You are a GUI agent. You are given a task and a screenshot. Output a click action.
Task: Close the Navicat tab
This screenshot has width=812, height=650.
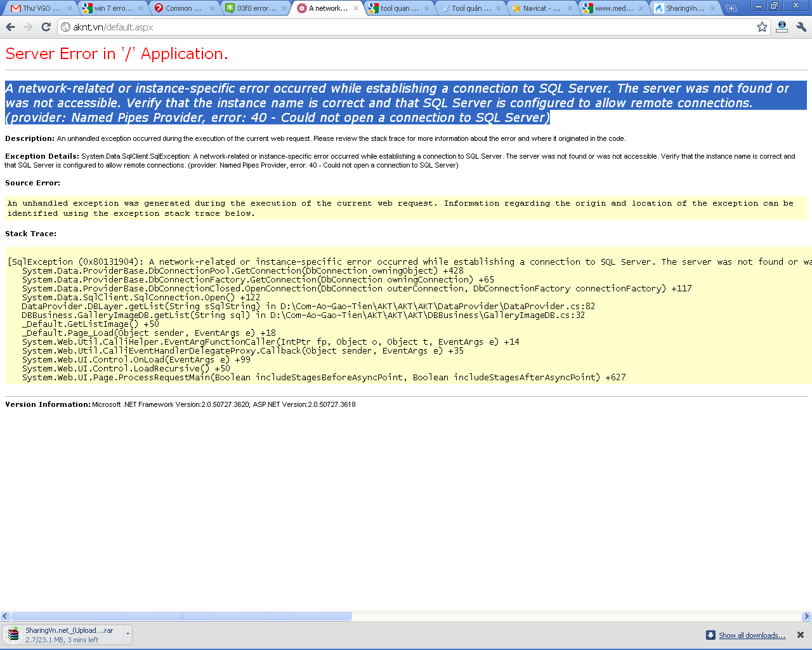click(x=570, y=8)
